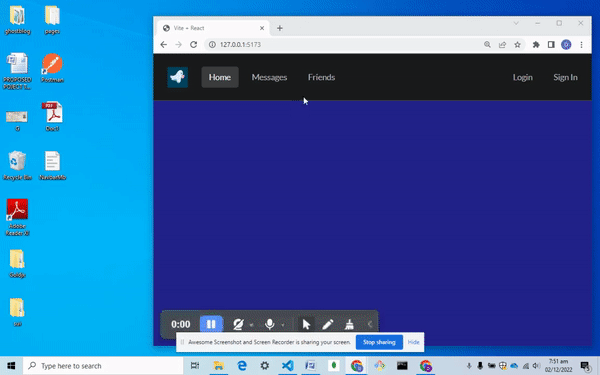
Task: Open the Chrome extensions puzzle icon
Action: click(x=536, y=44)
